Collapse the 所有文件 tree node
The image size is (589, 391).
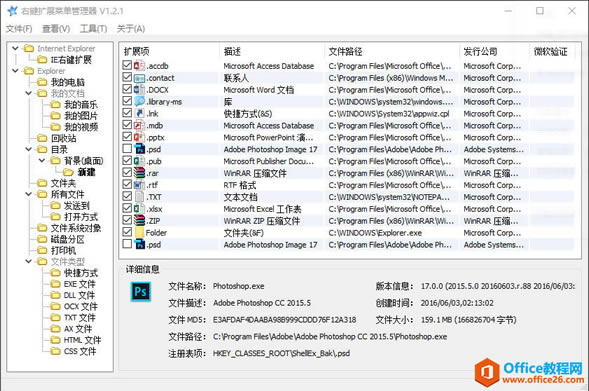(x=29, y=194)
